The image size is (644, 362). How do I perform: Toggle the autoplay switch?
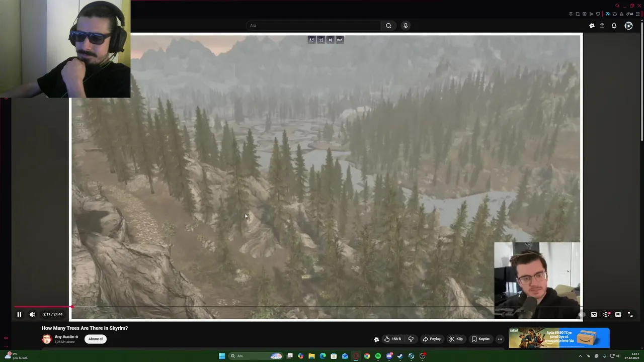click(581, 314)
